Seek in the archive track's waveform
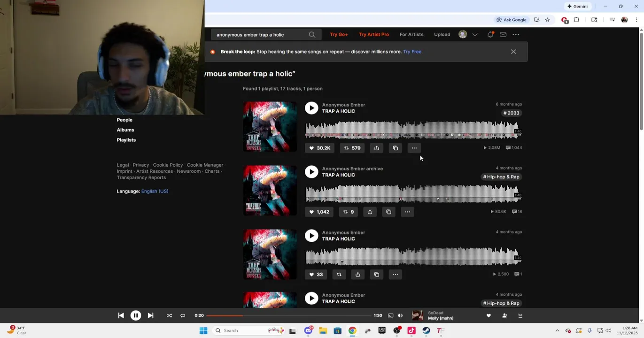The width and height of the screenshot is (644, 338). [x=413, y=194]
